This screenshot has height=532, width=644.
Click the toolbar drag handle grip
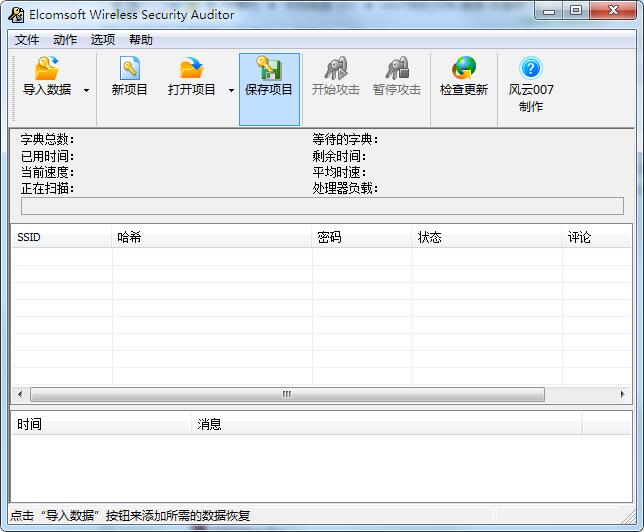click(14, 89)
